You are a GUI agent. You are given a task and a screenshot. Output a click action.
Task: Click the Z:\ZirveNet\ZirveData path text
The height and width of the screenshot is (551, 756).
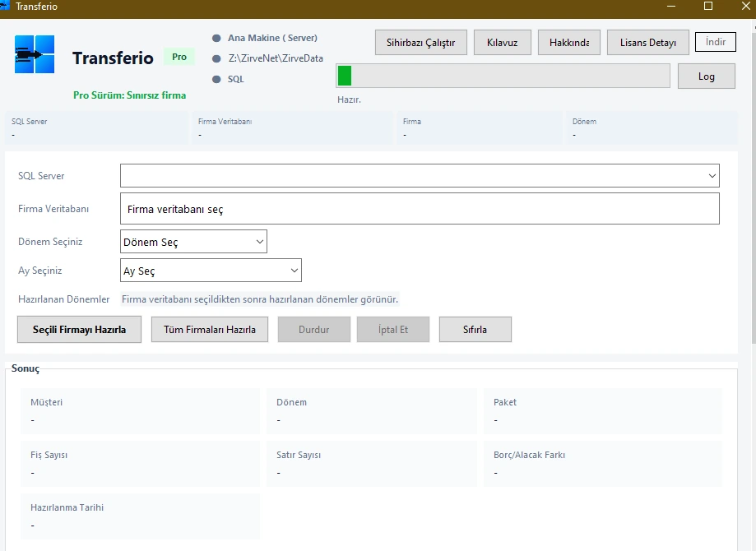coord(276,58)
